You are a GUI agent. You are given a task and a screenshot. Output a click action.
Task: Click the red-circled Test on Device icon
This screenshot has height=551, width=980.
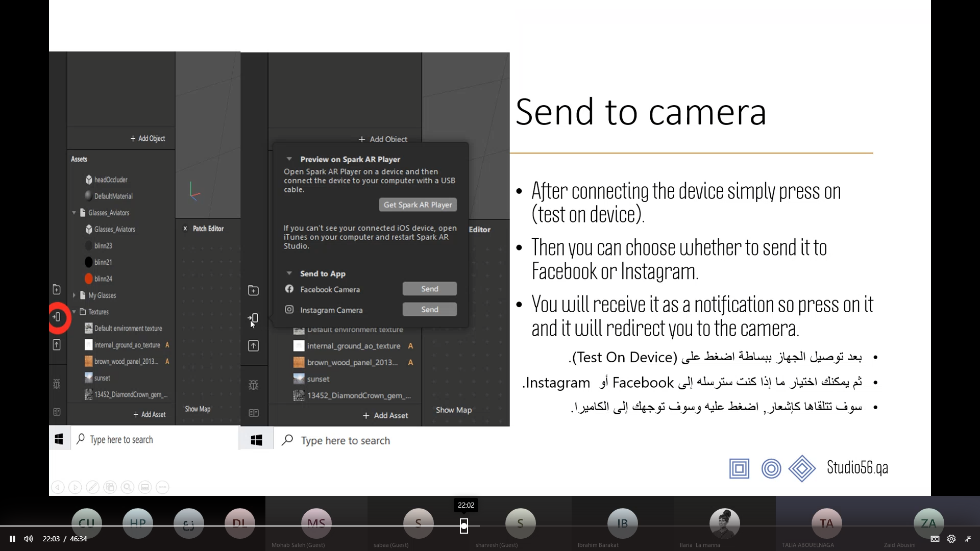[57, 317]
